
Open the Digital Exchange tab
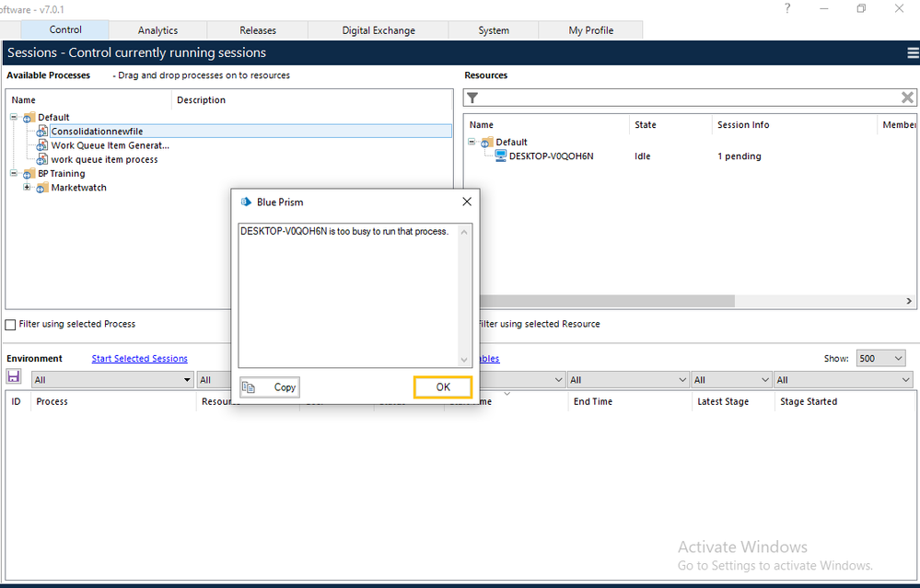point(378,30)
